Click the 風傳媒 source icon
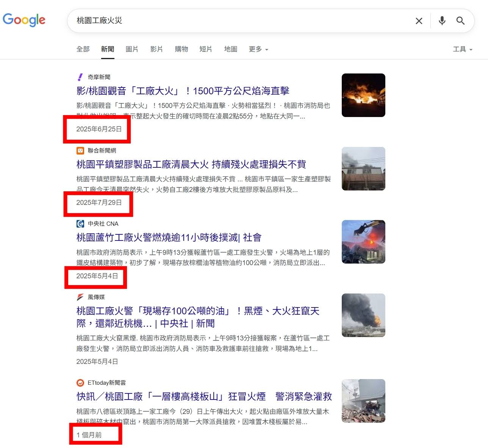The height and width of the screenshot is (448, 488). [x=80, y=297]
